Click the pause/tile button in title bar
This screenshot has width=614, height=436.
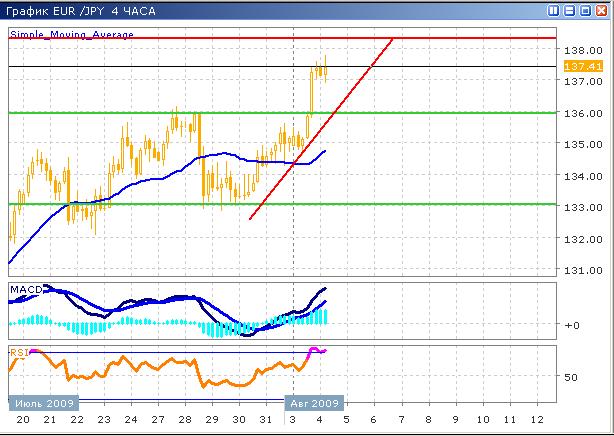(553, 11)
